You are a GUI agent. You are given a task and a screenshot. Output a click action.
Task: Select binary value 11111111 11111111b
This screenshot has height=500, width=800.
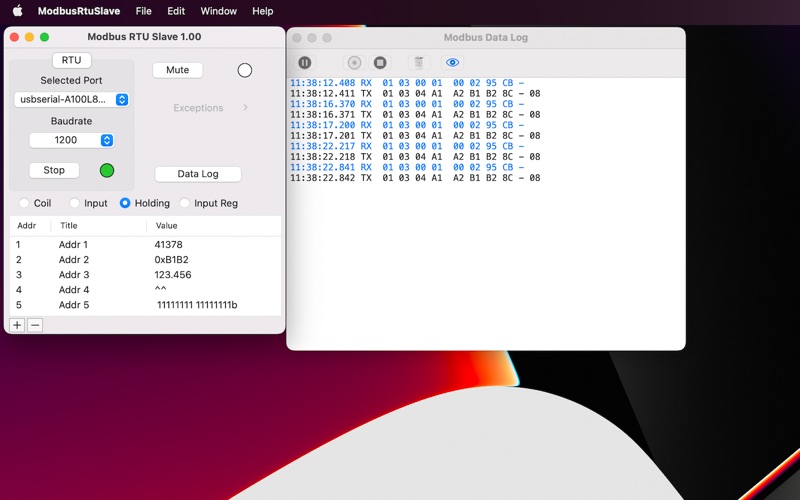coord(197,305)
